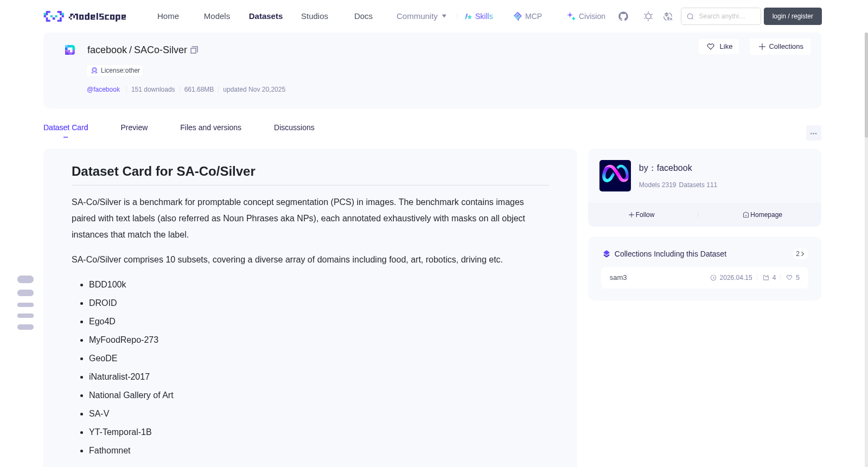Follow the facebook organization
Screen dimensions: 868x467
[642, 215]
